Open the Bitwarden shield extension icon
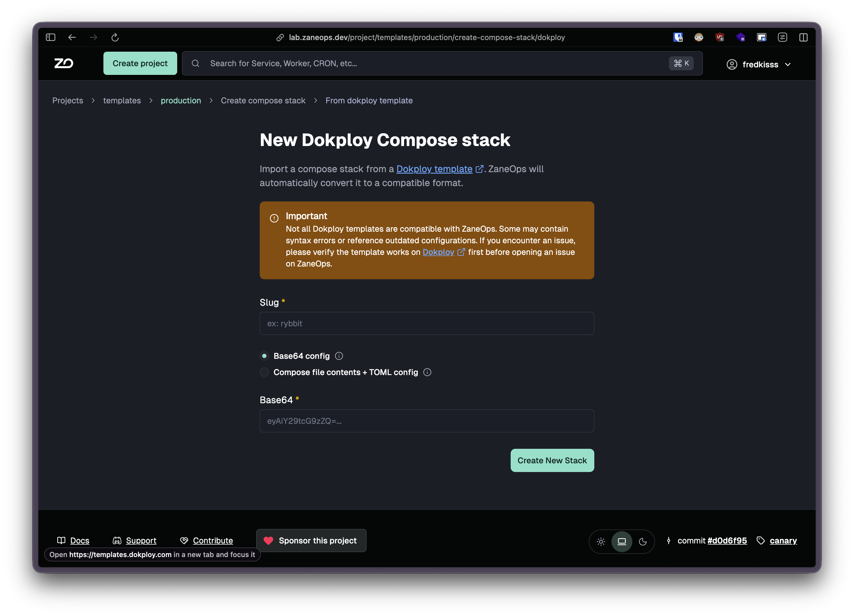The width and height of the screenshot is (854, 616). 678,37
